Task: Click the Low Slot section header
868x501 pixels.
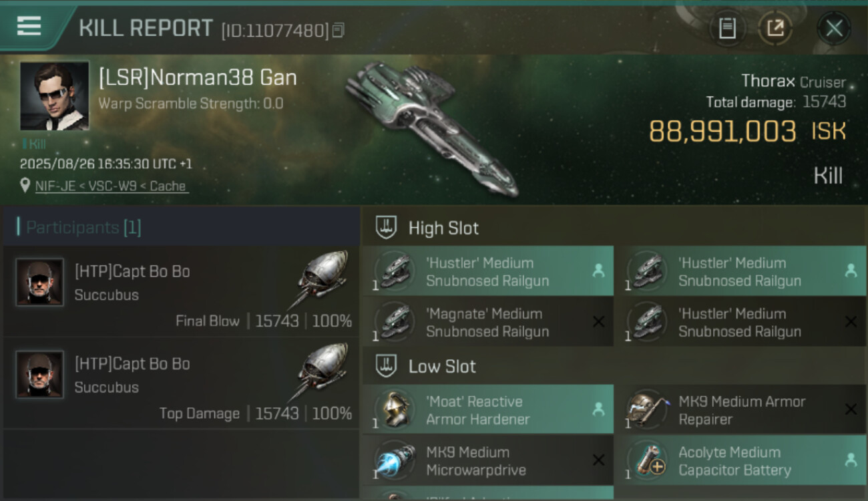Action: tap(442, 366)
